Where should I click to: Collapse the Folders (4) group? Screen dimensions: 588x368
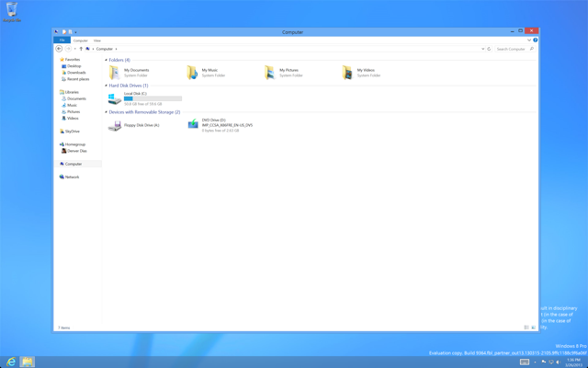106,60
